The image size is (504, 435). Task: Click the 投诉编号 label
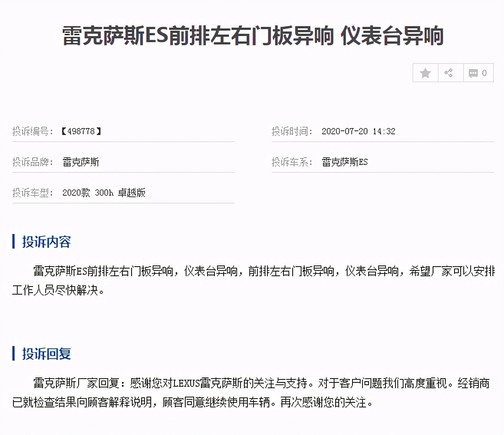[x=33, y=131]
